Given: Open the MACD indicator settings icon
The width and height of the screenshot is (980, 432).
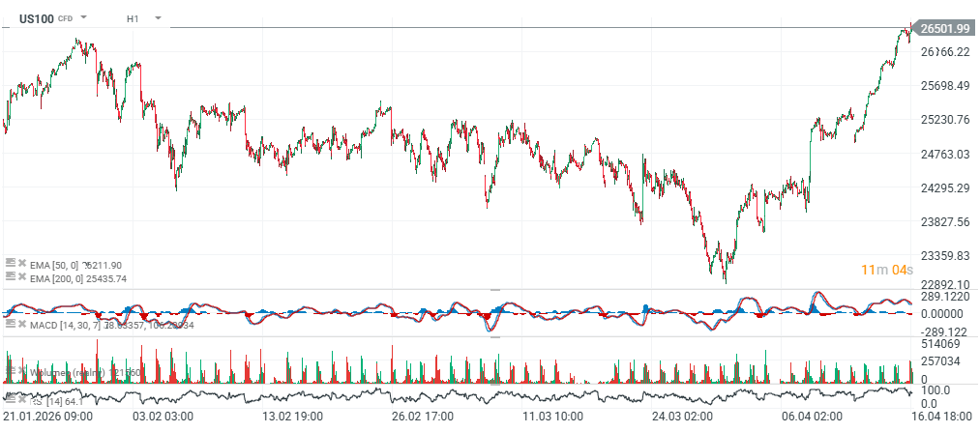Looking at the screenshot, I should point(10,325).
